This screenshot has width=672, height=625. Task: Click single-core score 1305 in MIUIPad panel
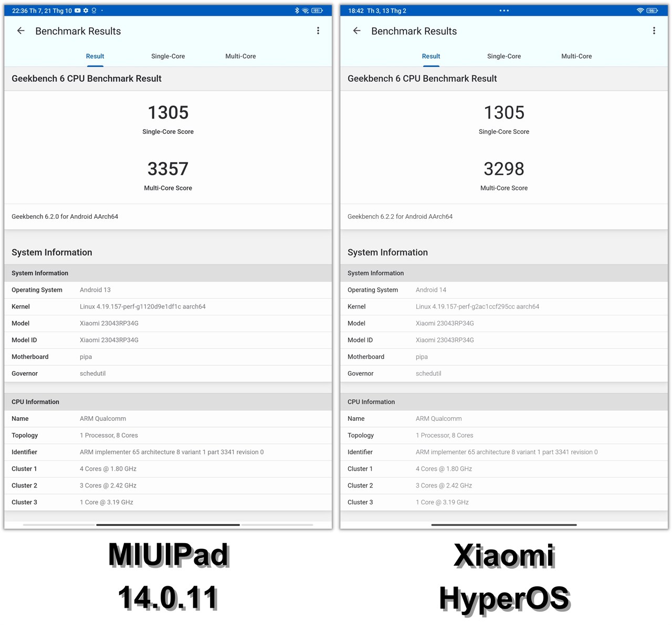(168, 113)
